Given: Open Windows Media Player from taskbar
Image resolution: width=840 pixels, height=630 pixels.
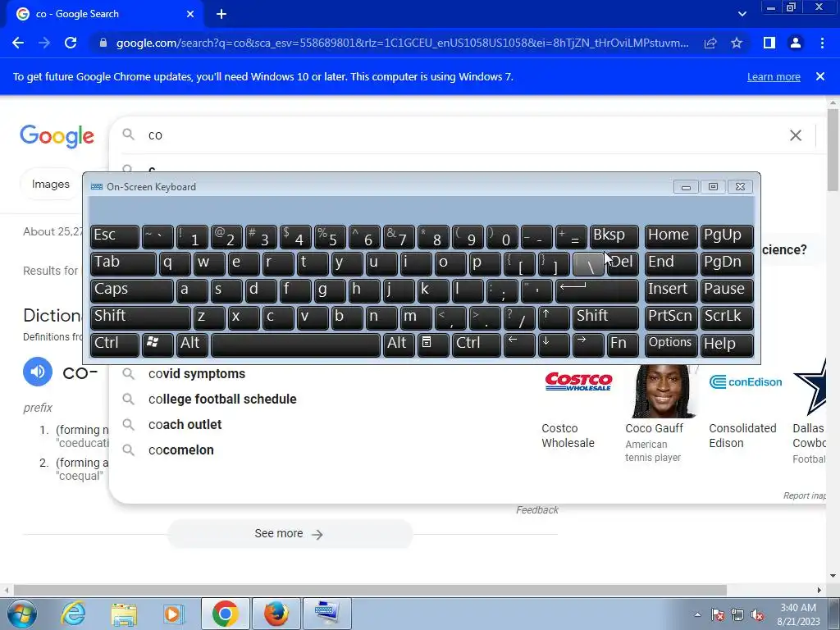Looking at the screenshot, I should (x=174, y=614).
